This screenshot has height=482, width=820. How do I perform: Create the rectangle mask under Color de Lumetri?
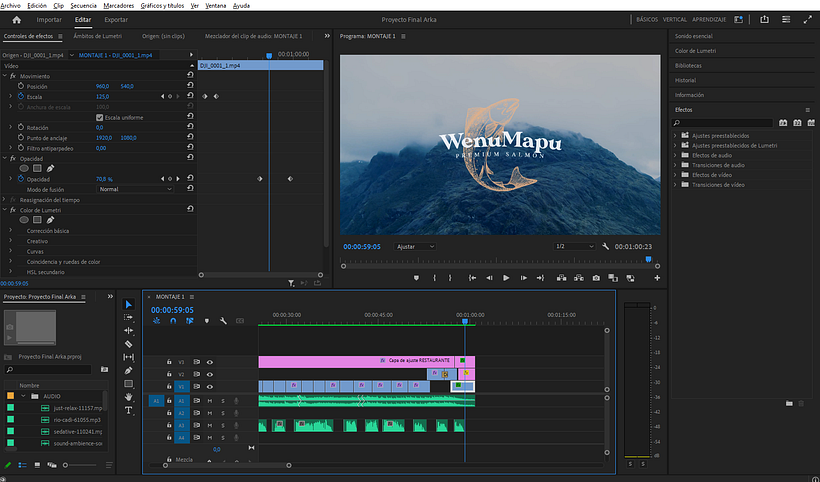(37, 220)
